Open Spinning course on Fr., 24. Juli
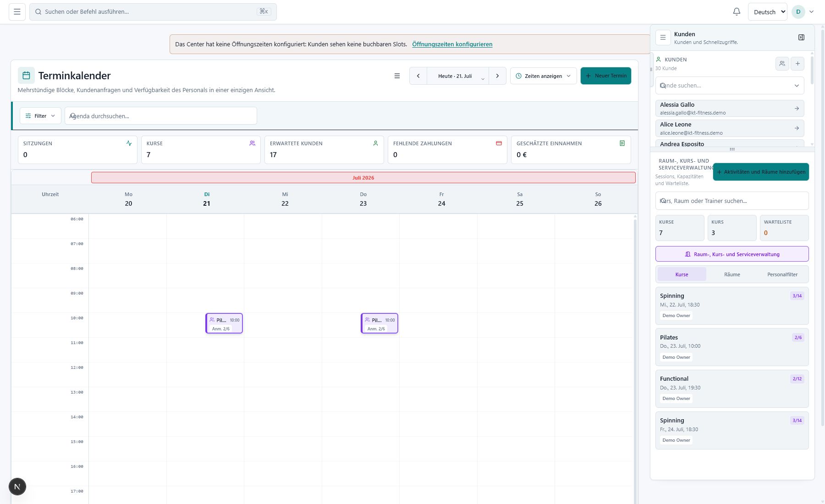The width and height of the screenshot is (825, 504). click(x=732, y=430)
